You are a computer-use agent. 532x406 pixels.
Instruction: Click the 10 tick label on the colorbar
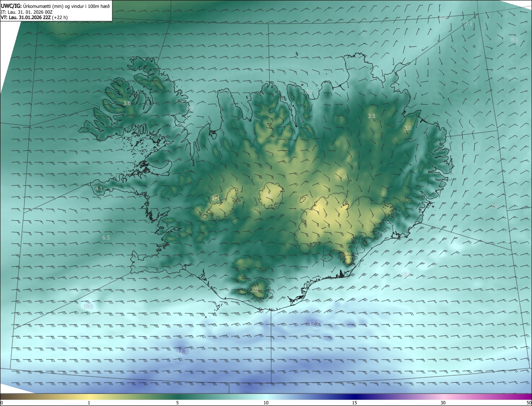coord(266,403)
